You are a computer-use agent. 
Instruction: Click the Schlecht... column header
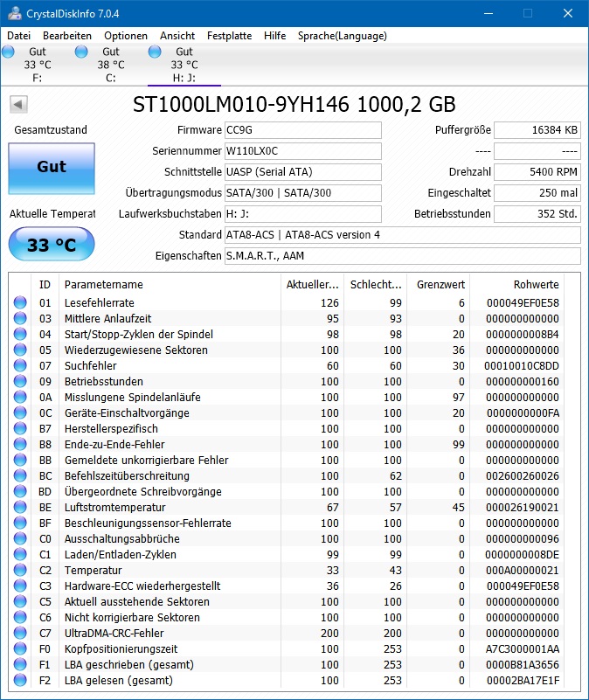tap(376, 284)
